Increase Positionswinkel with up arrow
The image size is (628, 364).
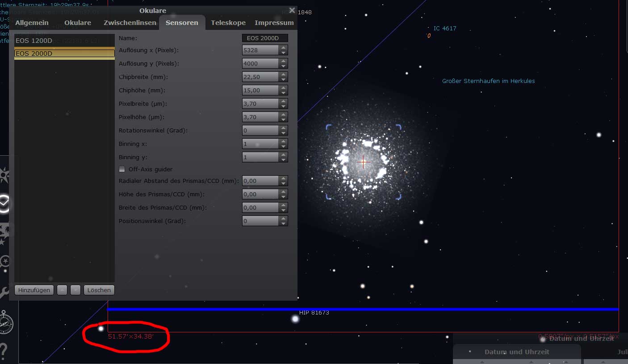click(283, 219)
